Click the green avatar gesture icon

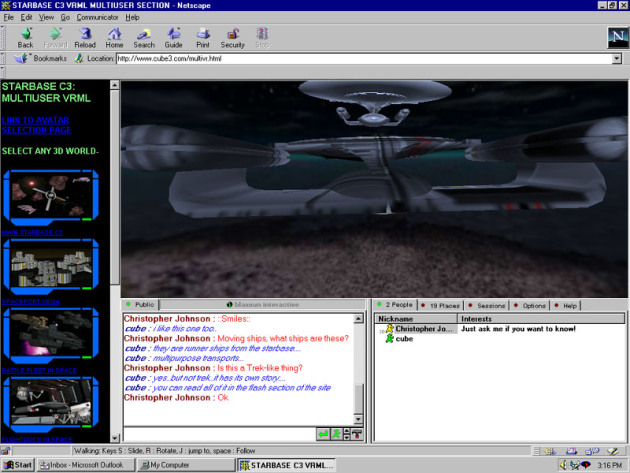point(336,434)
